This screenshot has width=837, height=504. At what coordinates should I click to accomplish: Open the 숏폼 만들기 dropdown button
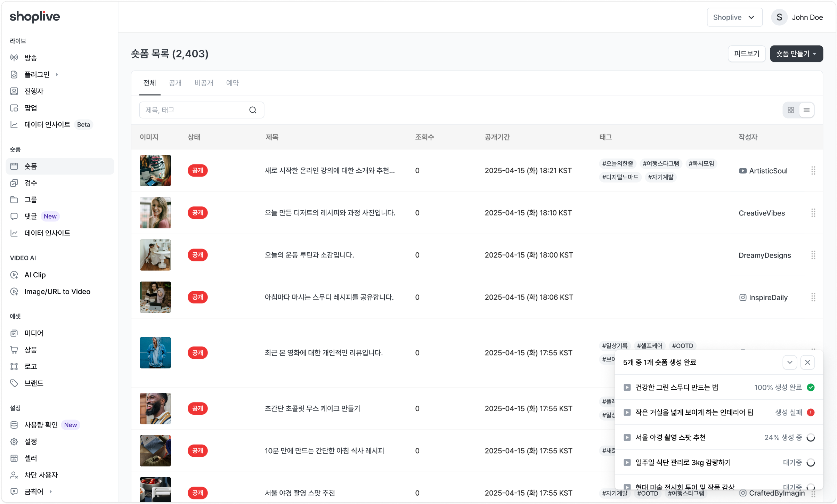point(796,54)
